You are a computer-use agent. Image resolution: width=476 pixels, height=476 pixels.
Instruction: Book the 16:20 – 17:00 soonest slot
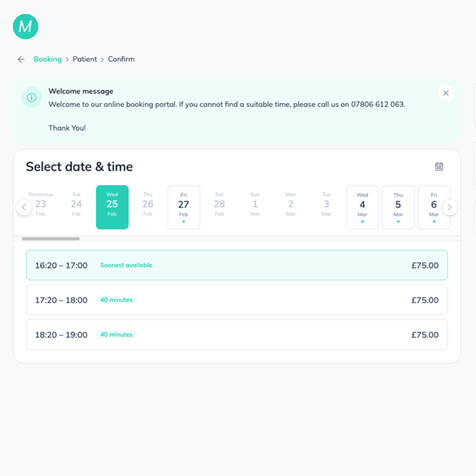click(237, 265)
